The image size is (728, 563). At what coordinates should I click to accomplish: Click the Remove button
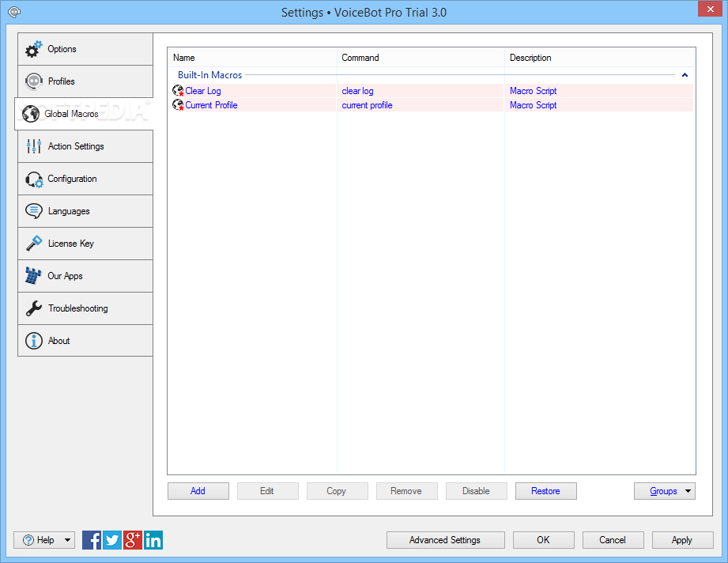click(407, 491)
